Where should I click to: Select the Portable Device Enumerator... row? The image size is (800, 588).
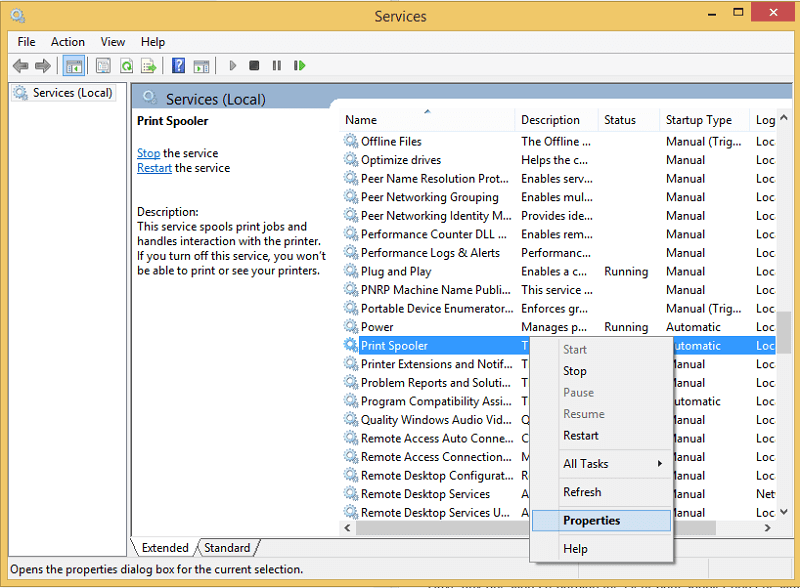(559, 309)
